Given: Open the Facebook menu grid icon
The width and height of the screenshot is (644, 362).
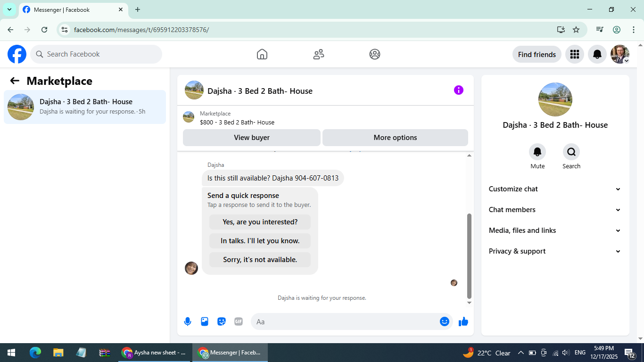Looking at the screenshot, I should point(574,54).
